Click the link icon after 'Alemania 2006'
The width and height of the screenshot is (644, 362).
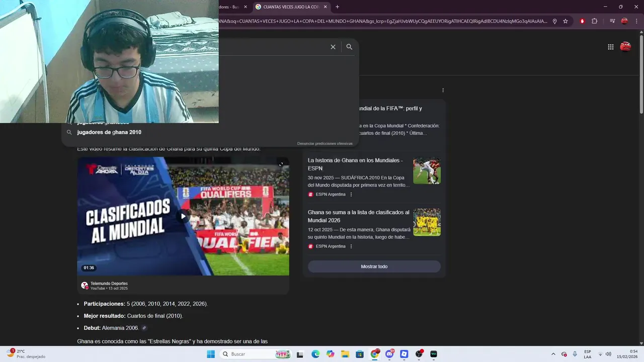coord(144,328)
